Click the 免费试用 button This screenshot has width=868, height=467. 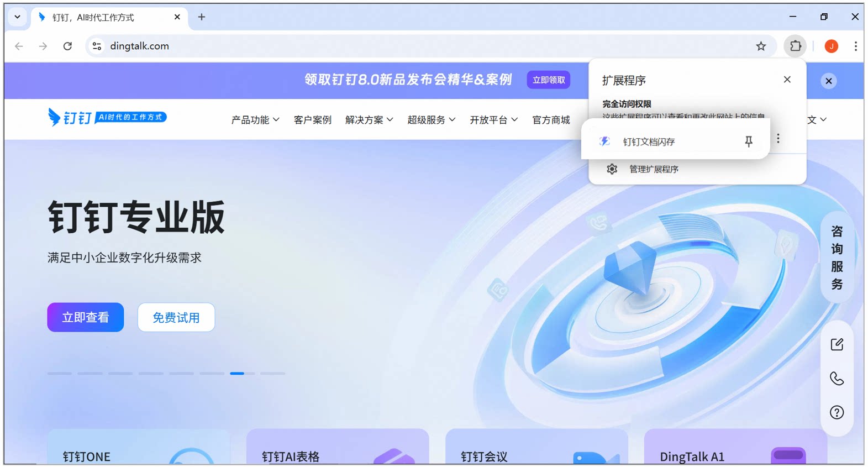[176, 317]
